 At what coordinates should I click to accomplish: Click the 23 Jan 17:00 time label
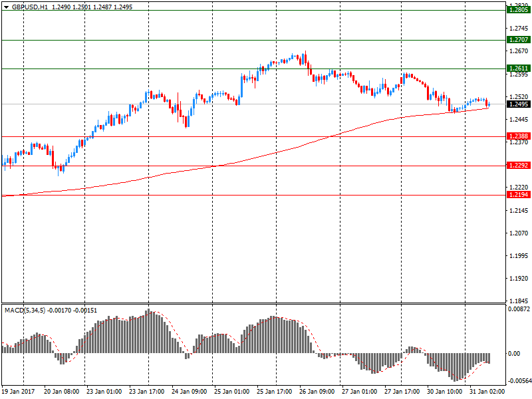(146, 391)
